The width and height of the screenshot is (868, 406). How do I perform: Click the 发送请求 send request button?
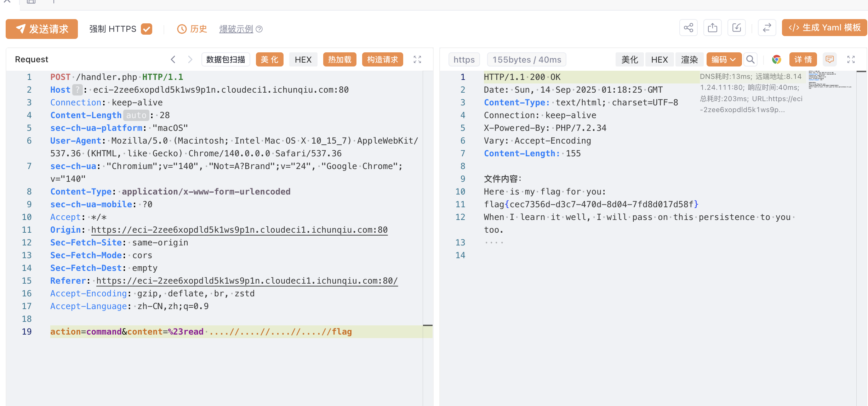pyautogui.click(x=42, y=29)
